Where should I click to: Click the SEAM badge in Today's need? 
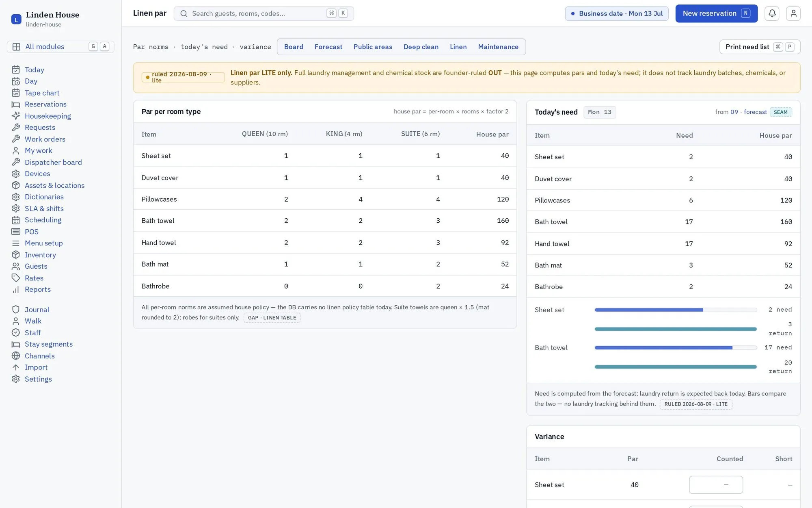780,112
